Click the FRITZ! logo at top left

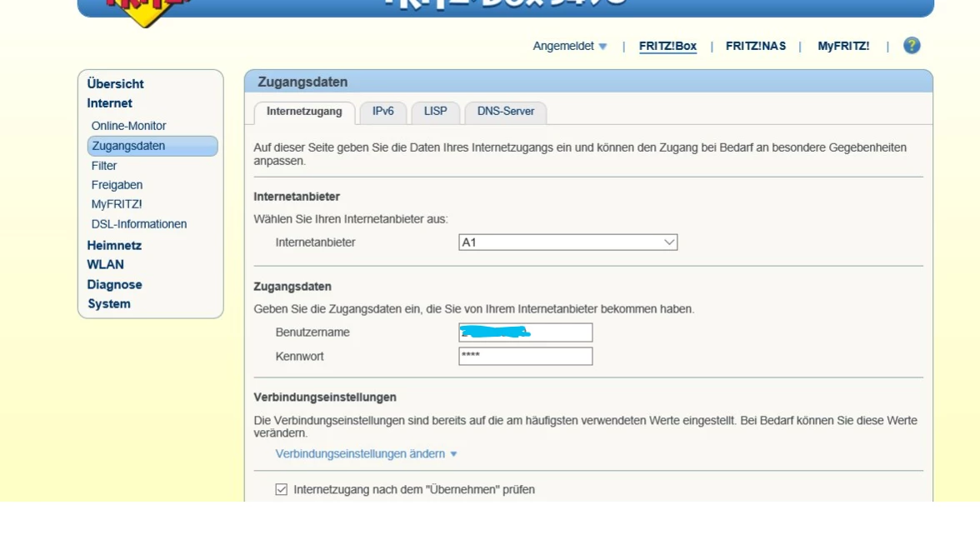click(147, 12)
